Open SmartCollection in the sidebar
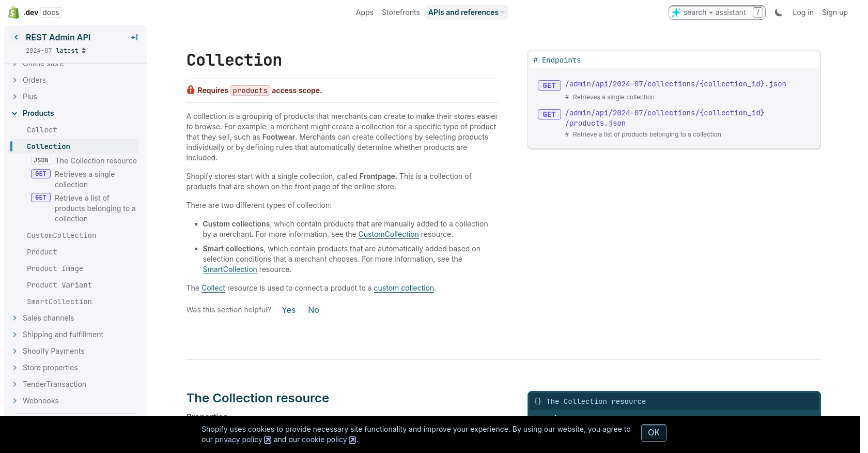868x453 pixels. click(59, 301)
